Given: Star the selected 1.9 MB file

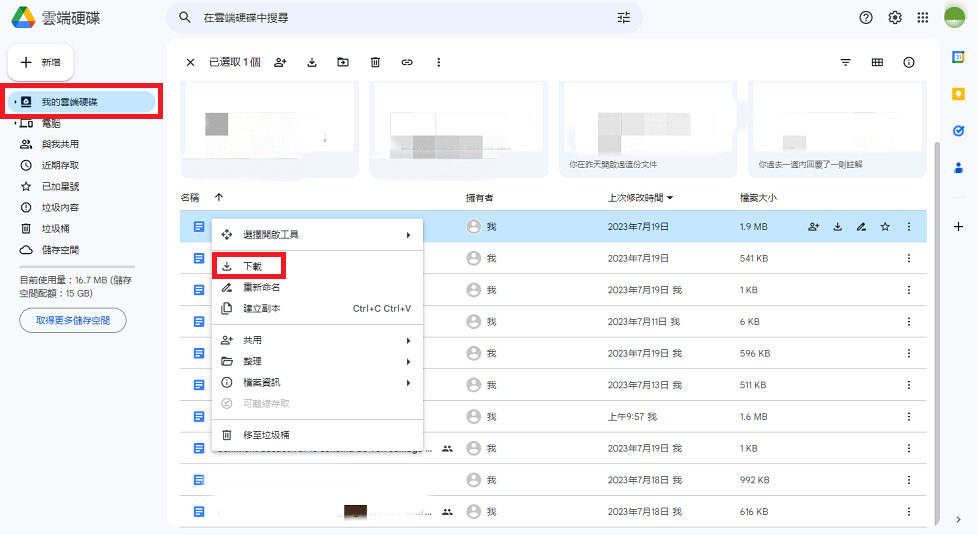Looking at the screenshot, I should coord(885,227).
